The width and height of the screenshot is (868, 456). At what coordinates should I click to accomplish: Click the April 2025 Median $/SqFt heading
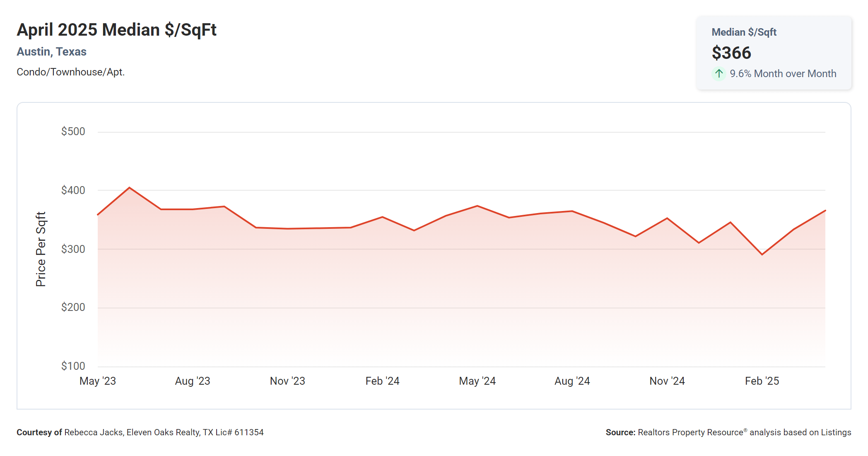point(116,30)
